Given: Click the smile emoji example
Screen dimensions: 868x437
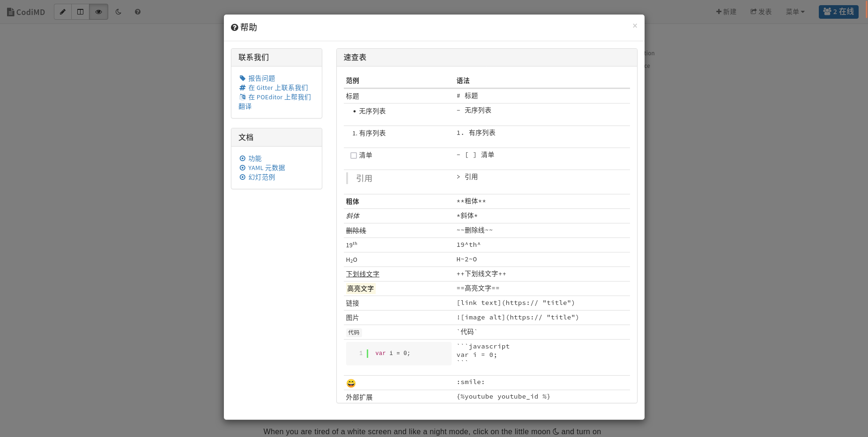Looking at the screenshot, I should click(x=351, y=383).
